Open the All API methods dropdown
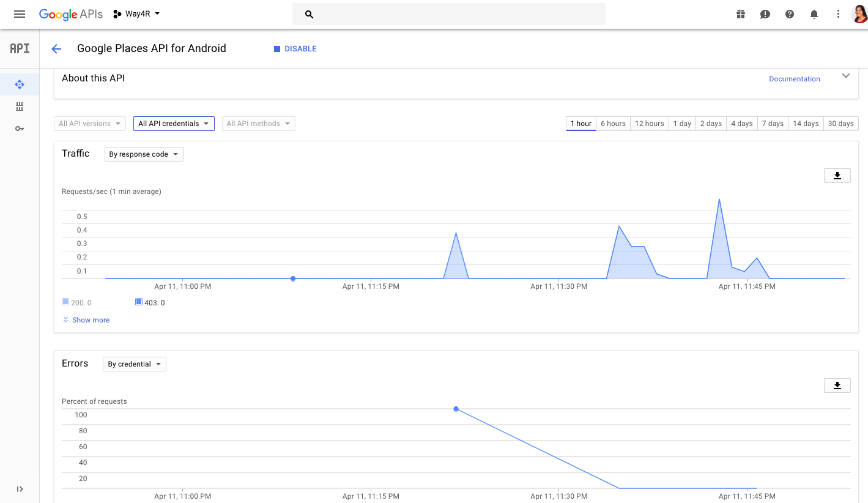868x503 pixels. (x=258, y=124)
